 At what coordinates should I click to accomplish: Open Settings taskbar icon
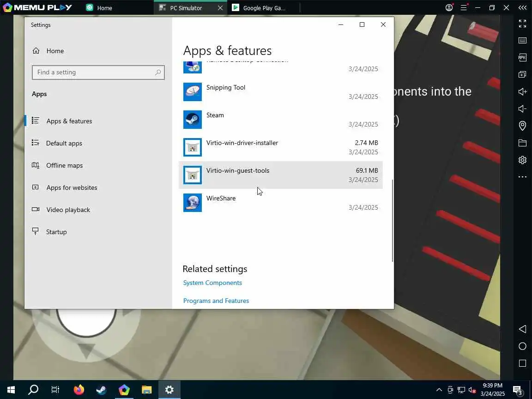(169, 389)
